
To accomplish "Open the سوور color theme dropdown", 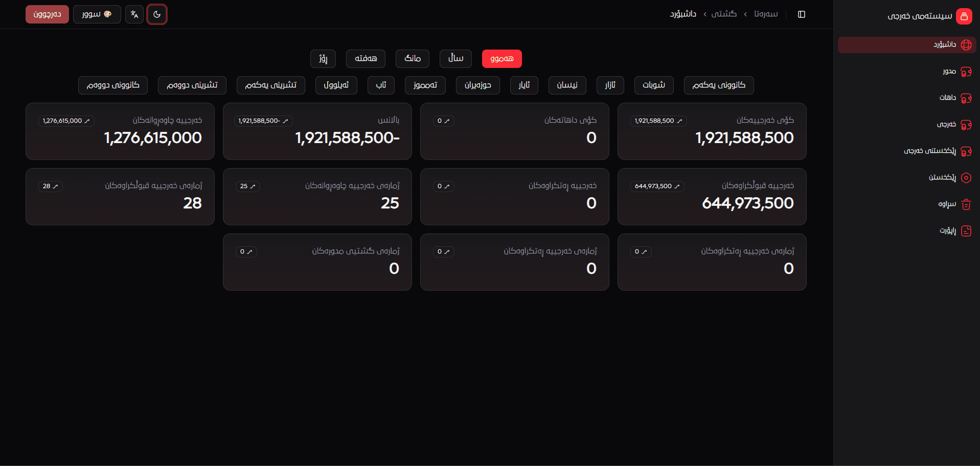I will 97,14.
